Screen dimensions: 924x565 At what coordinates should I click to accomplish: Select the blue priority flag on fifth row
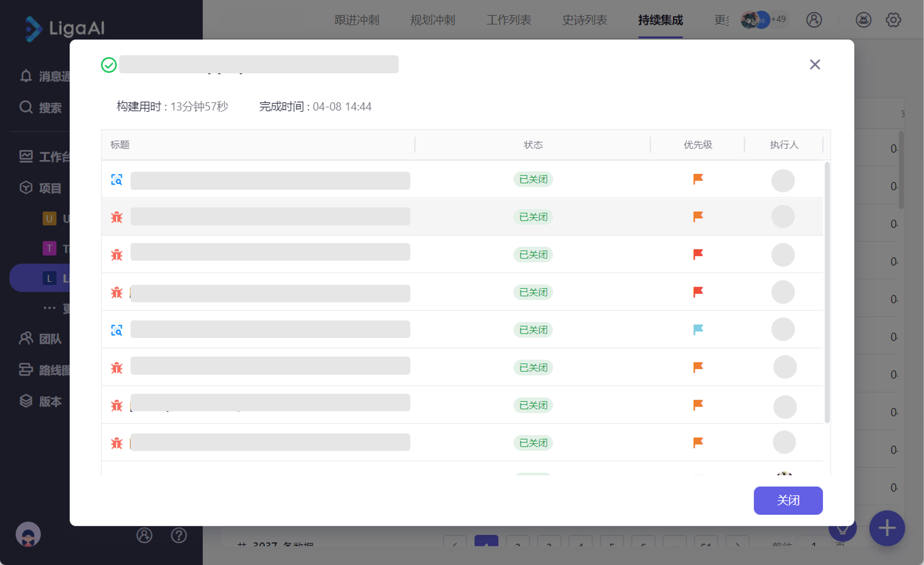(x=698, y=329)
